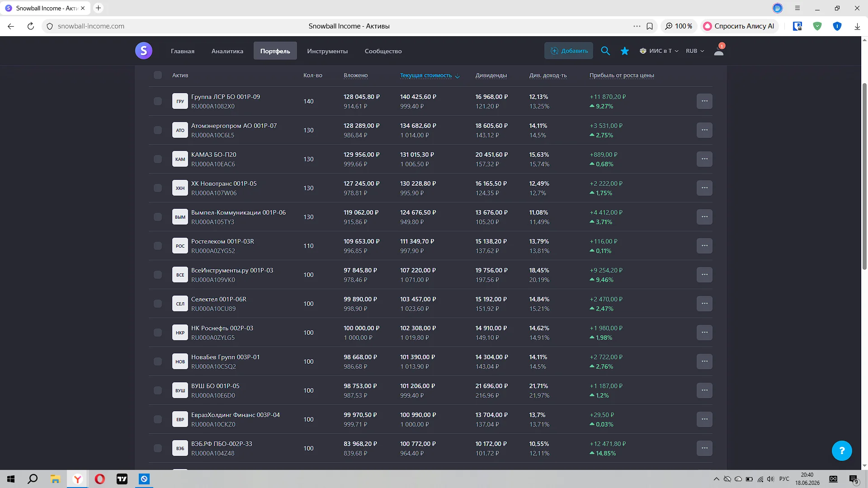Open the RUB currency dropdown
Viewport: 868px width, 488px height.
695,51
